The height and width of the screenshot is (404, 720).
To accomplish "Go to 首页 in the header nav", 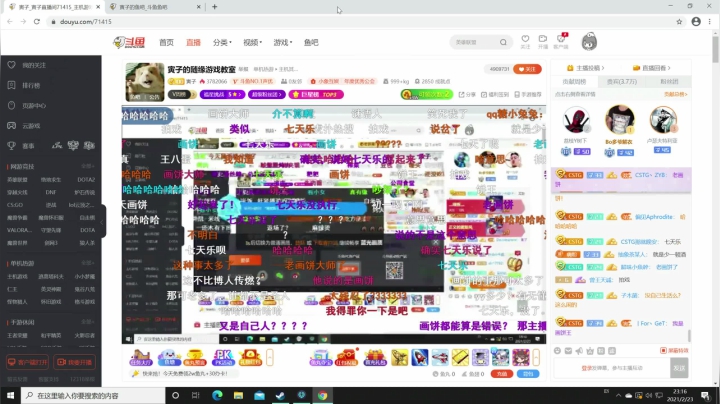I will (166, 42).
